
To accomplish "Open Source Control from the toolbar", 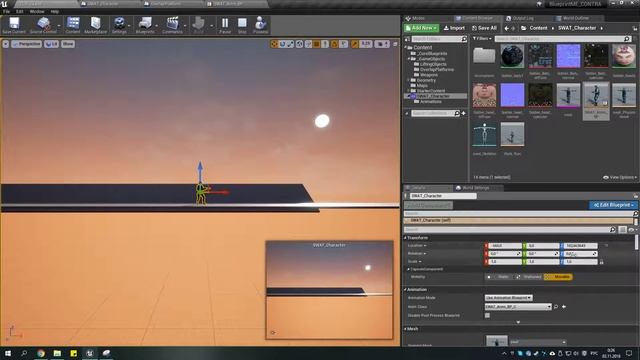I will [x=43, y=25].
